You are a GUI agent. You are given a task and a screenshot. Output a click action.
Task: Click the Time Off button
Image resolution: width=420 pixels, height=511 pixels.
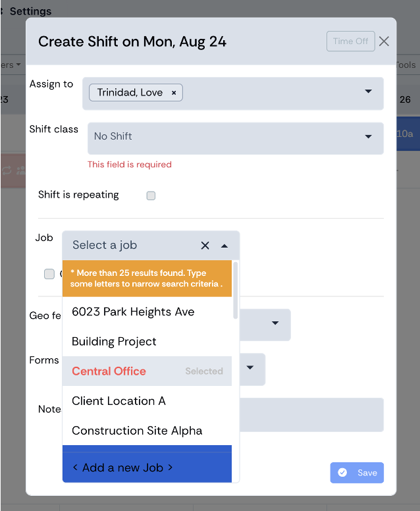point(351,41)
